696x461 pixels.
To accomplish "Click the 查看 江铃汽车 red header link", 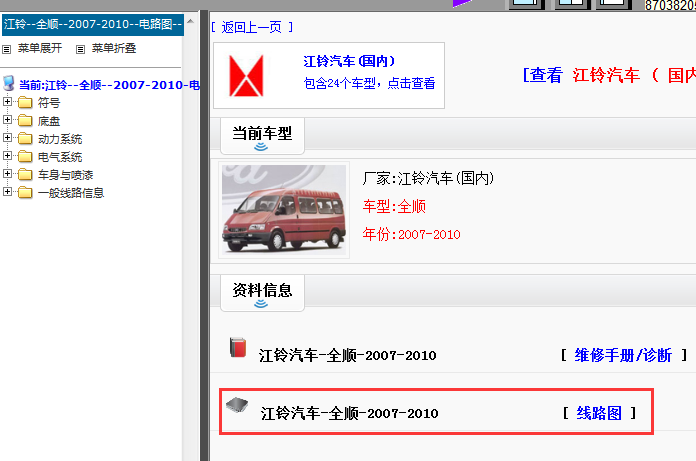I will (x=609, y=75).
